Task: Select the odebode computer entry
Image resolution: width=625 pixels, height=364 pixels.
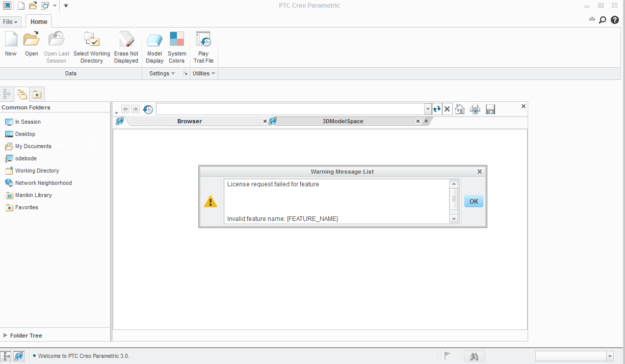Action: 21,158
